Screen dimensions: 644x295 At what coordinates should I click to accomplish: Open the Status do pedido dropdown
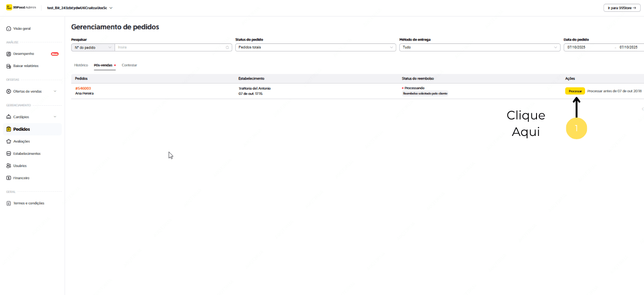tap(315, 47)
